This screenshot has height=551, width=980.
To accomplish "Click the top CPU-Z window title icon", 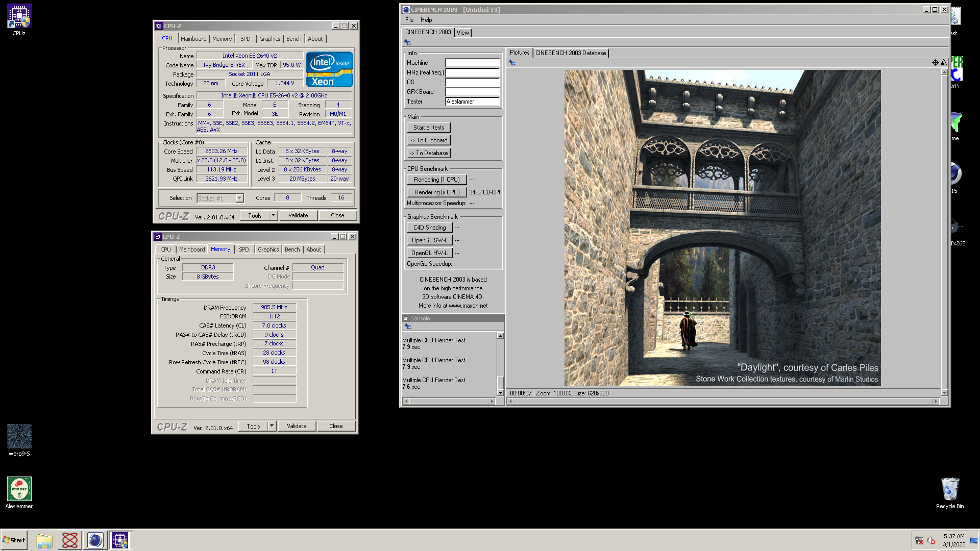I will click(159, 26).
